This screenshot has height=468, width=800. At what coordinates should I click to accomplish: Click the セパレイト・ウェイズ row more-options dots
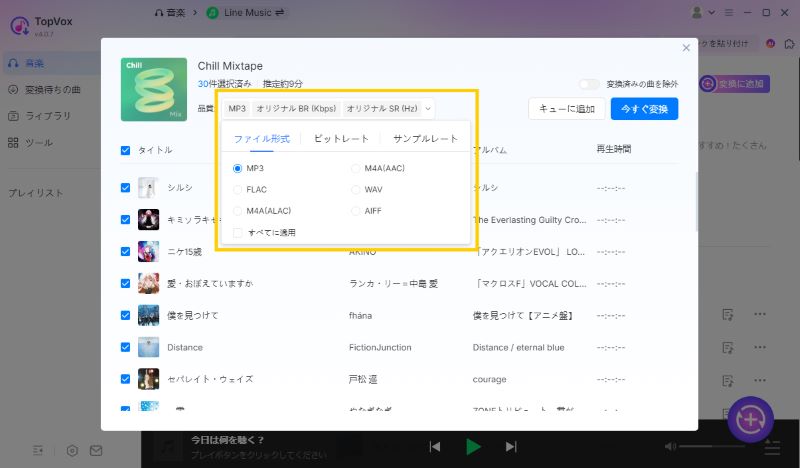point(760,380)
